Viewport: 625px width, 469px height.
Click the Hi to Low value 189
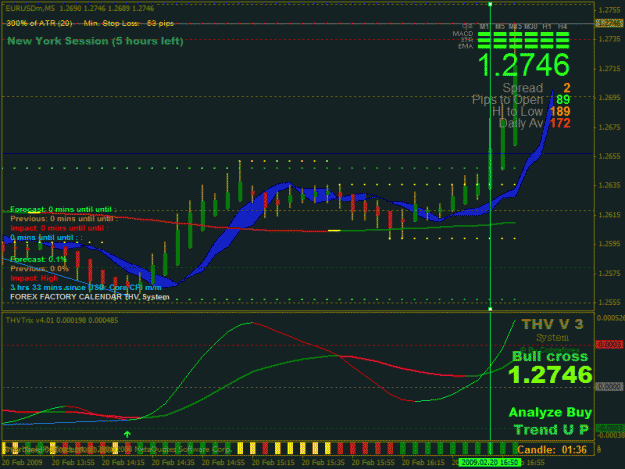[x=560, y=112]
